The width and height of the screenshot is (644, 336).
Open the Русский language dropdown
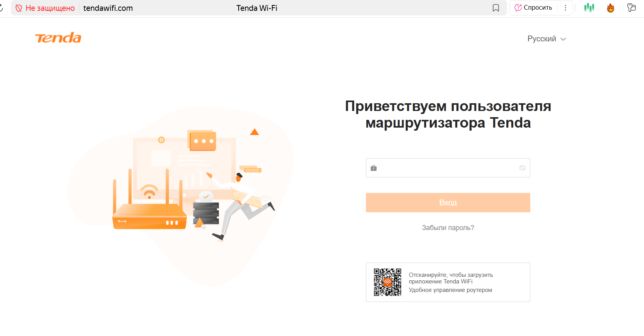547,39
